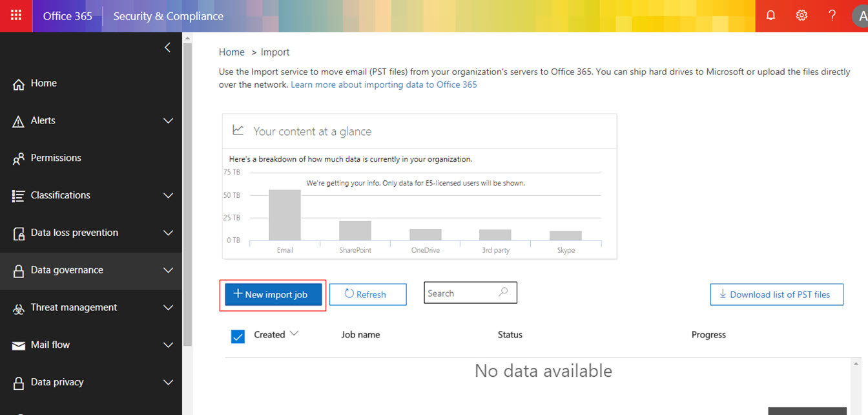Click the Import breadcrumb text
The image size is (868, 415).
point(275,52)
